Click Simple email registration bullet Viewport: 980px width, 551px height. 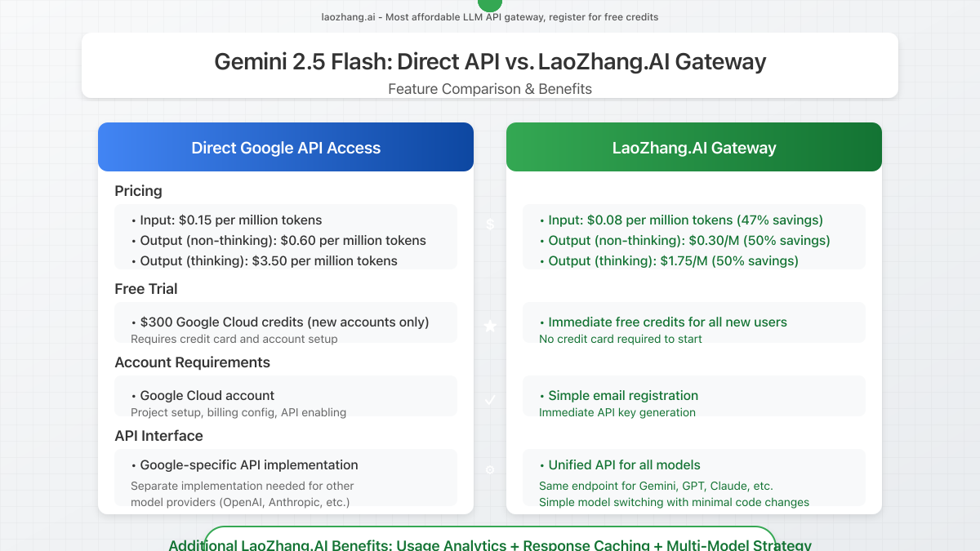point(618,396)
